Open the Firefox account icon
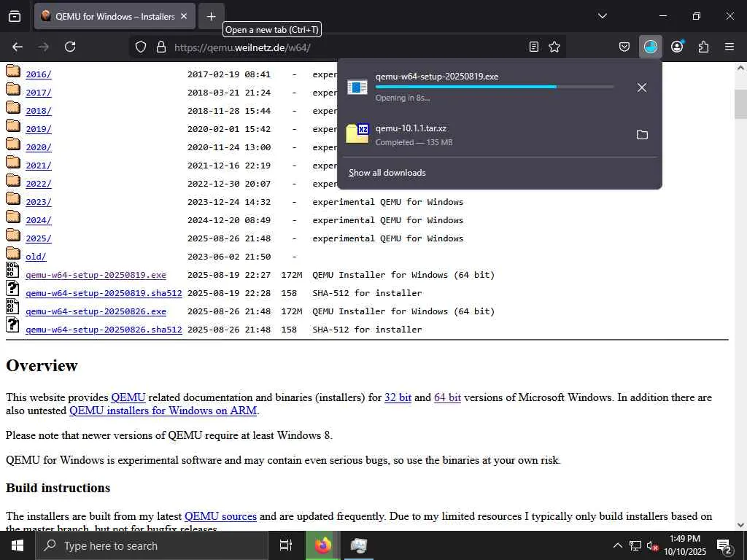The image size is (747, 560). pos(677,47)
